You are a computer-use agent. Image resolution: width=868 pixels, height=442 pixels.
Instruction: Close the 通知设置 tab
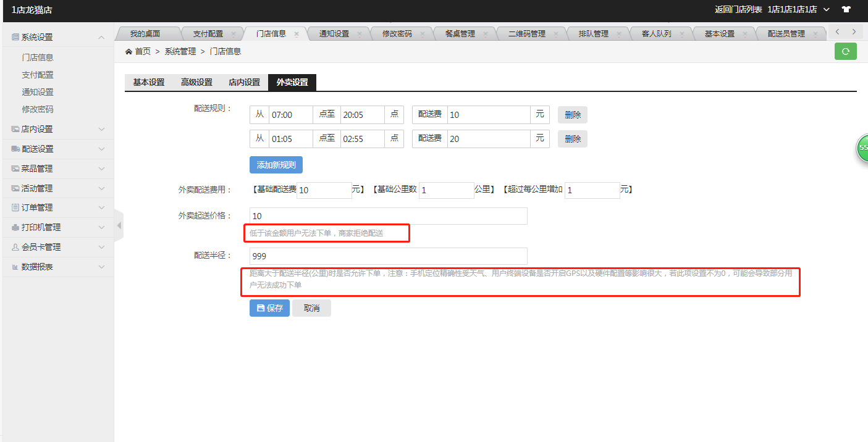click(x=359, y=34)
